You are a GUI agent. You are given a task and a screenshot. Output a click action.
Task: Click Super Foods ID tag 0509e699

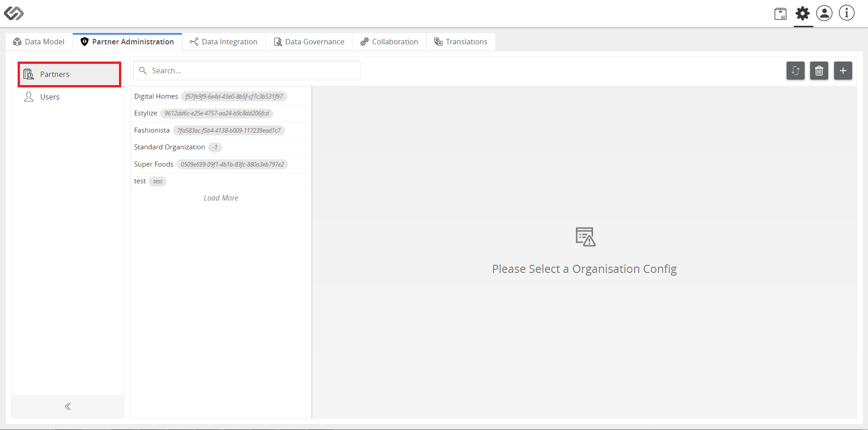click(232, 164)
